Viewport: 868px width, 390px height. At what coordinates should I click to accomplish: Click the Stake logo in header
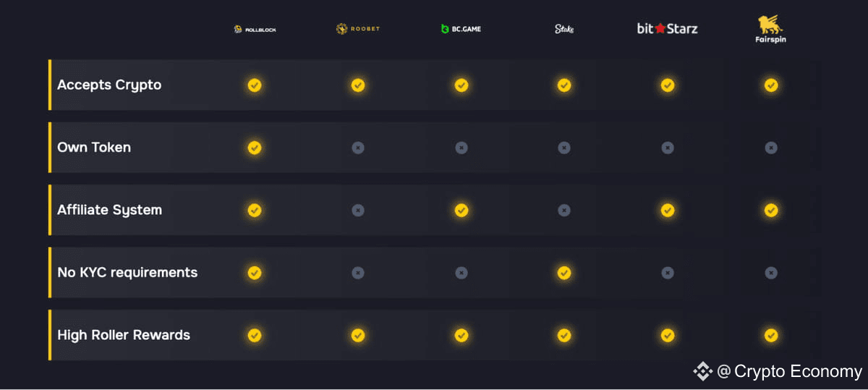tap(564, 29)
